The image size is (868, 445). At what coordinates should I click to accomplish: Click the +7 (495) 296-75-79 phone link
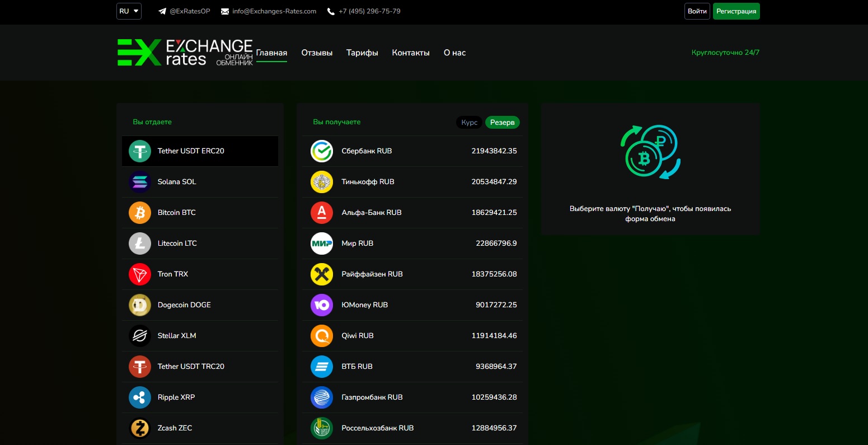pos(369,11)
